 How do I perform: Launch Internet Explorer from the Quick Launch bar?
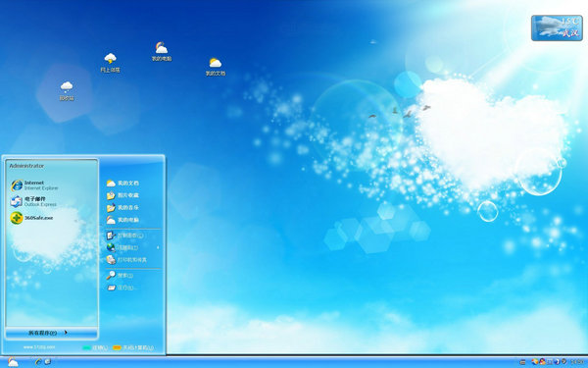[38, 361]
